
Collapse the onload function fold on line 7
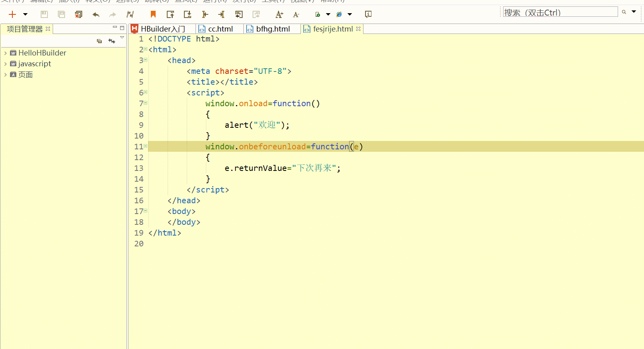[x=145, y=103]
